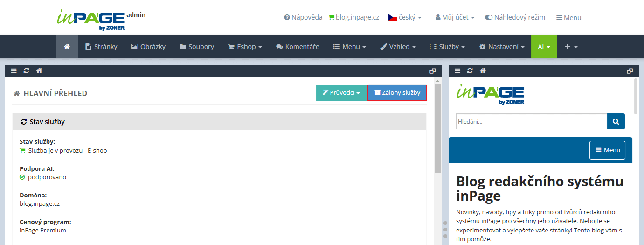
Task: Open Můj účet account dropdown
Action: (455, 17)
